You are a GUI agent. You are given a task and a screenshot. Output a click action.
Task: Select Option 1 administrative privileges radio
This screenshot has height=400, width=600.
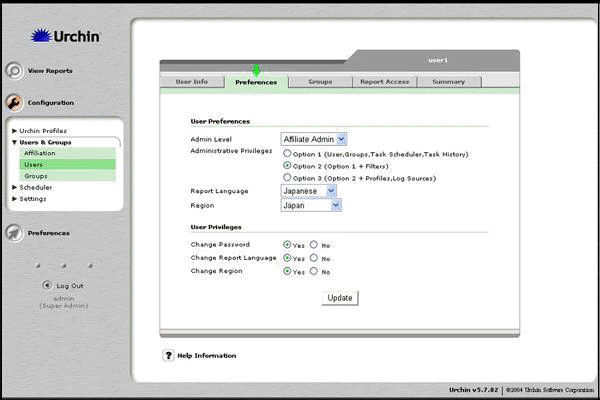click(288, 154)
